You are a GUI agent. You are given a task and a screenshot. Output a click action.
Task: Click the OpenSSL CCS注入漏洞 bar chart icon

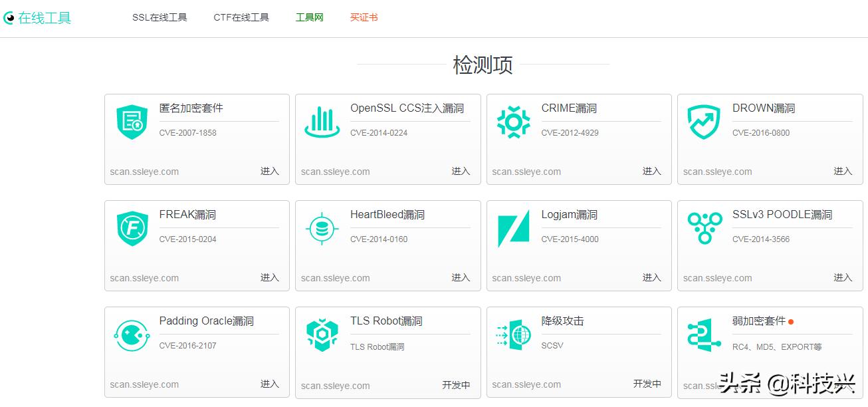pyautogui.click(x=322, y=122)
